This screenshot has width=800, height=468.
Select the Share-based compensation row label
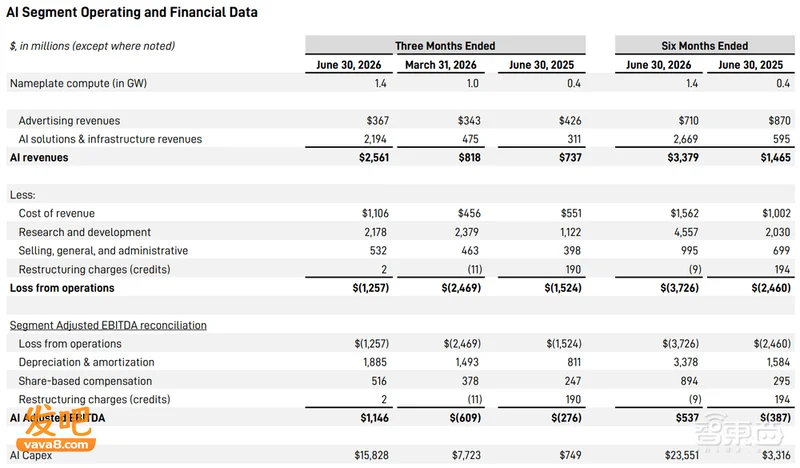(85, 381)
